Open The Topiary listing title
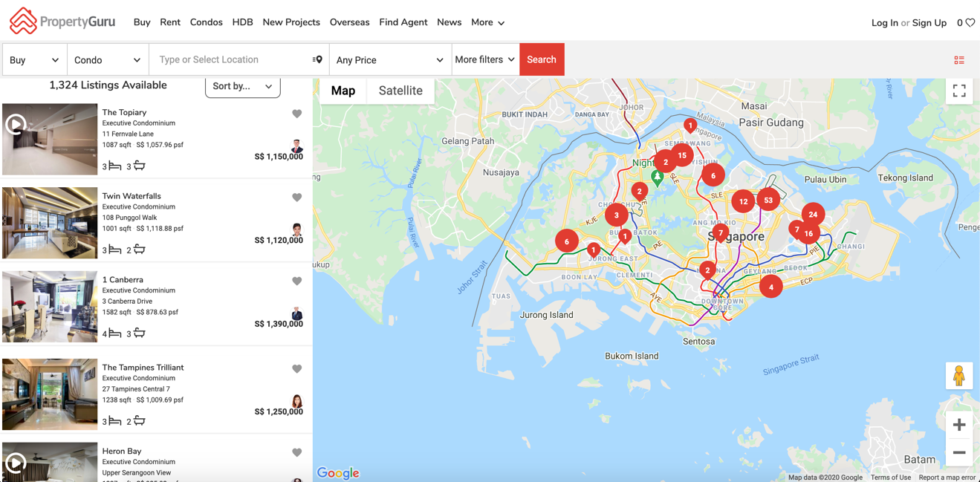 click(x=124, y=112)
